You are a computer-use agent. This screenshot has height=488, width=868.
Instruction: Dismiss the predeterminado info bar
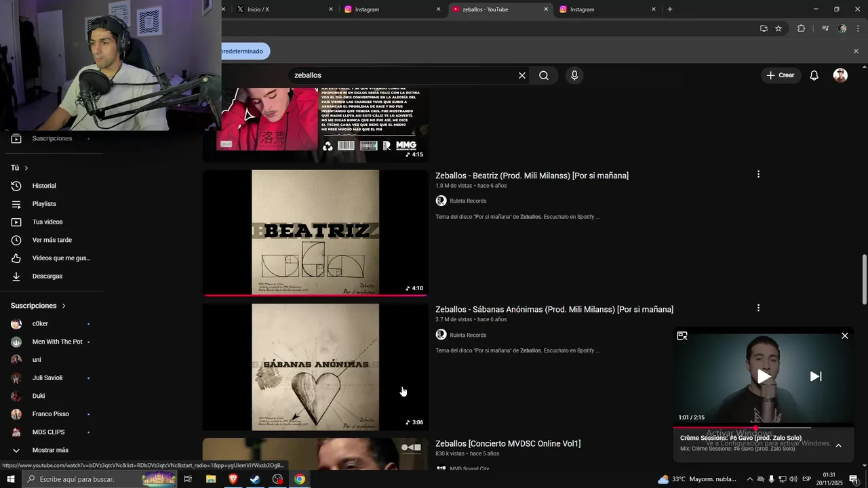(x=856, y=51)
